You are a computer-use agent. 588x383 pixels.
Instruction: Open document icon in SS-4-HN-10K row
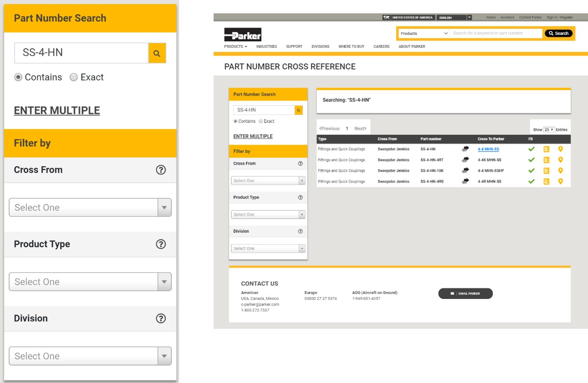[546, 170]
